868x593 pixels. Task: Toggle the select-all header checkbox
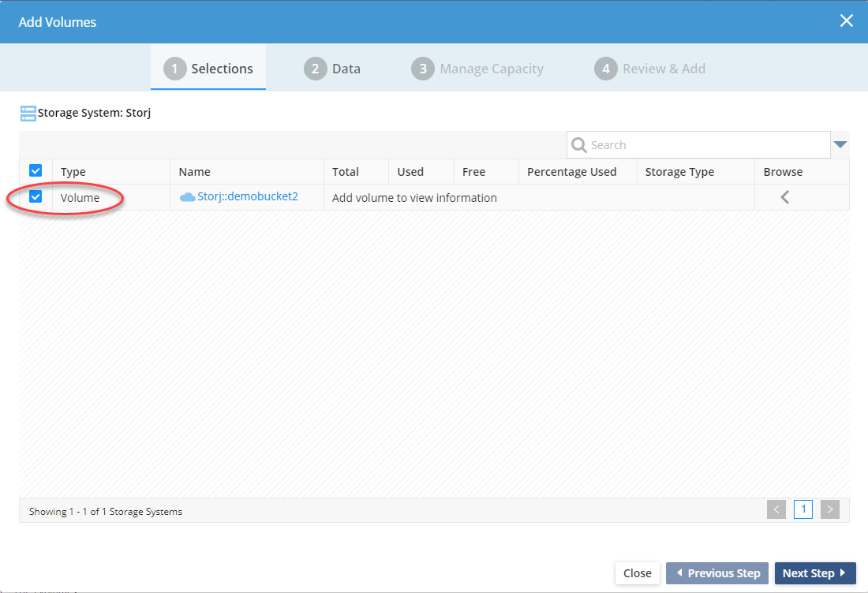tap(36, 170)
